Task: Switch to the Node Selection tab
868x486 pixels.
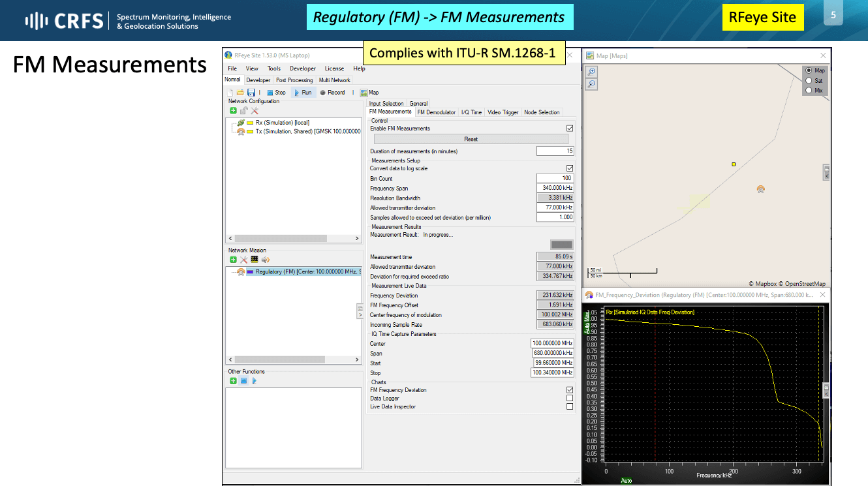Action: [x=542, y=112]
